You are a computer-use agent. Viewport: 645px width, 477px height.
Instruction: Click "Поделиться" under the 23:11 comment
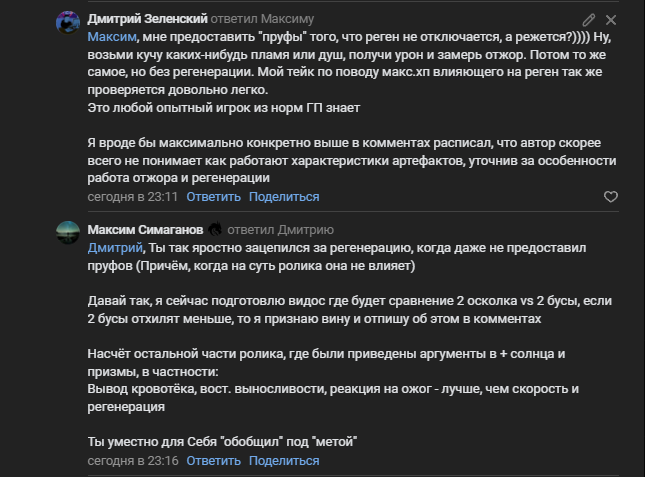click(x=284, y=197)
